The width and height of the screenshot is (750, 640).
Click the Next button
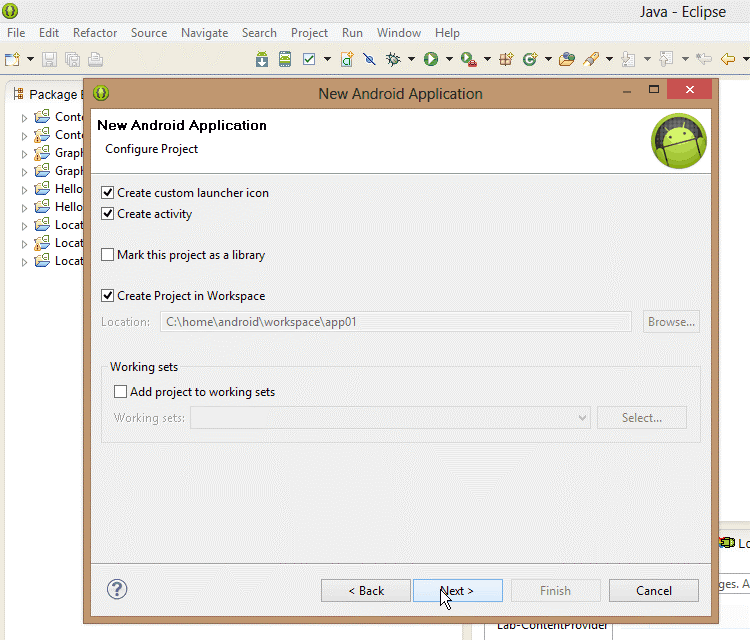(457, 591)
